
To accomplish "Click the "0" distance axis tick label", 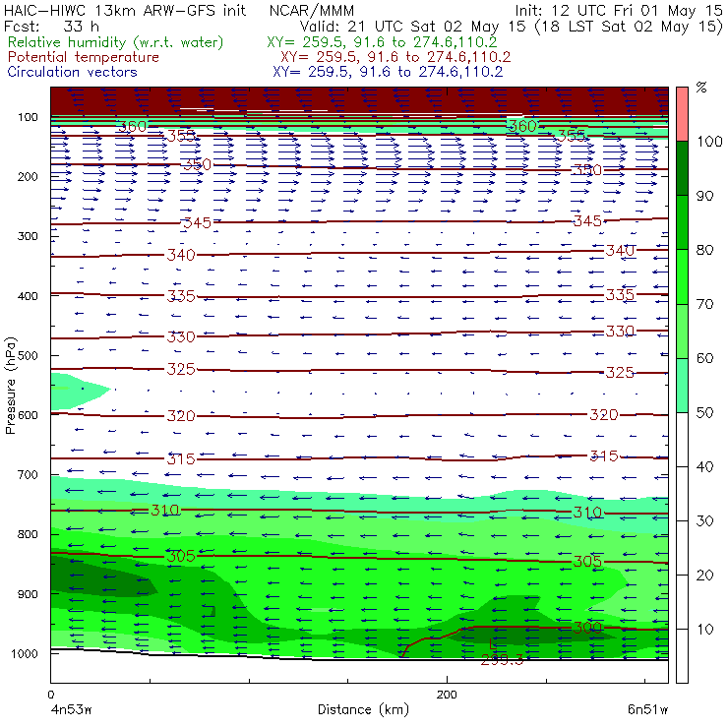I will pos(50,695).
